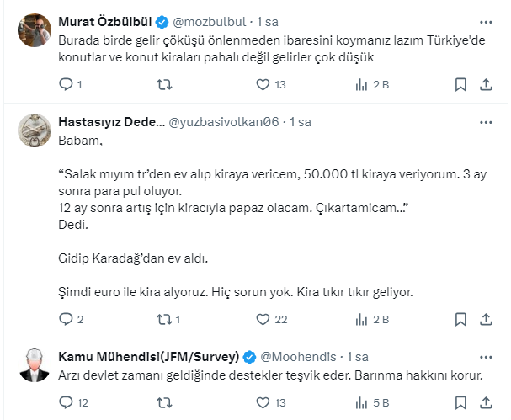Reply to Kamu Mühendisi's tweet

67,402
